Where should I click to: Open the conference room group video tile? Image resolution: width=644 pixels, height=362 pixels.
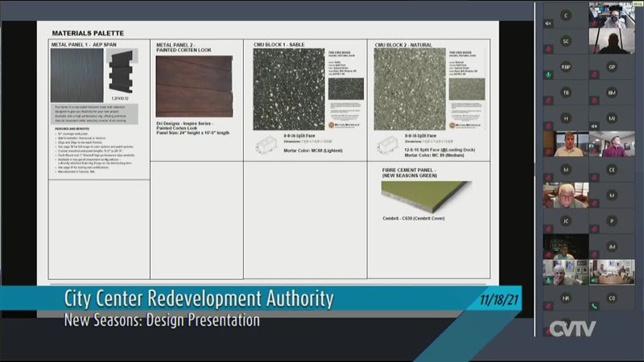[612, 271]
